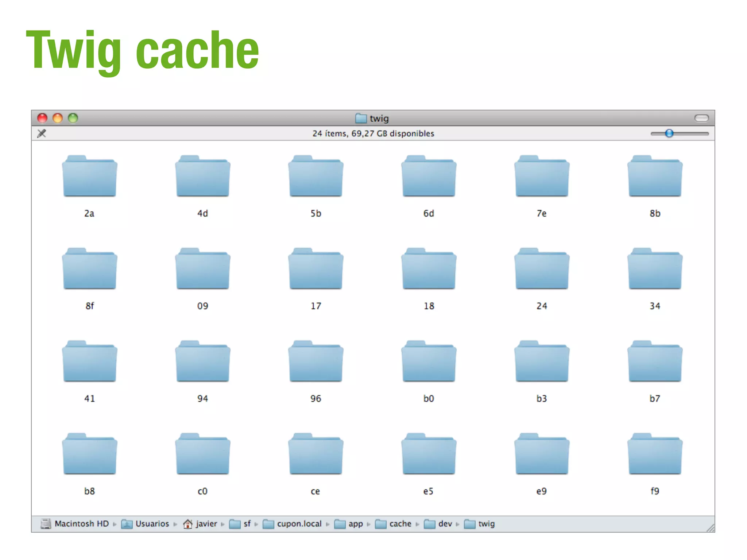Screen dimensions: 747x560
Task: Open the 2a folder
Action: pyautogui.click(x=90, y=176)
